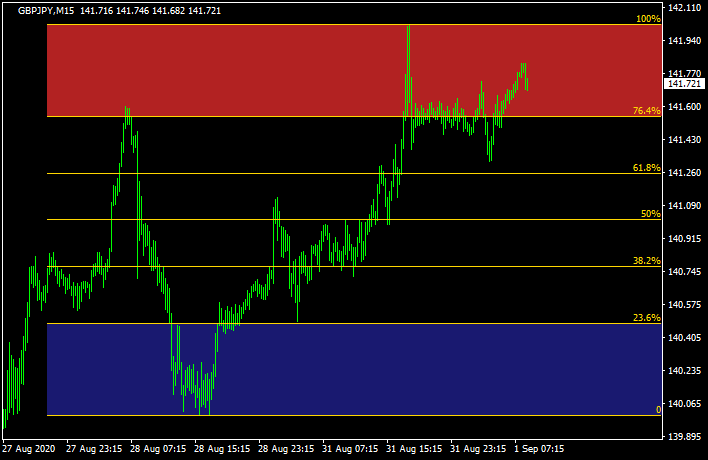Click the 38.2% Fibonacci level label

coord(646,260)
